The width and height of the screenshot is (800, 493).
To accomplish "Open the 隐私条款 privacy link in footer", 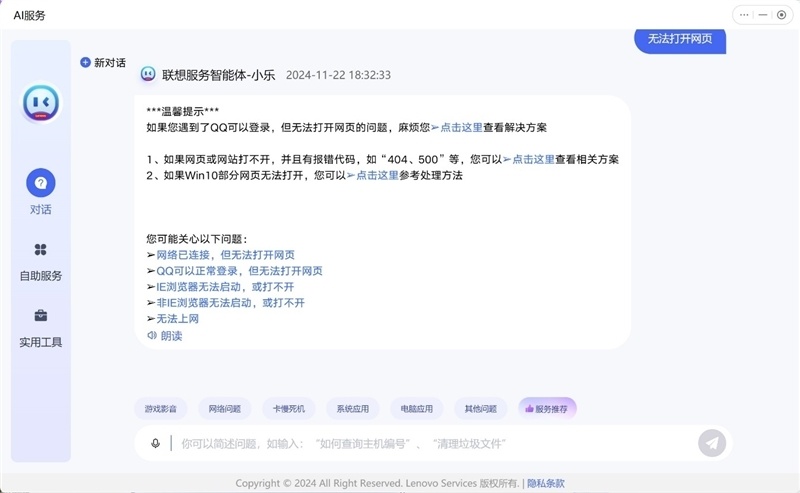I will pos(546,483).
